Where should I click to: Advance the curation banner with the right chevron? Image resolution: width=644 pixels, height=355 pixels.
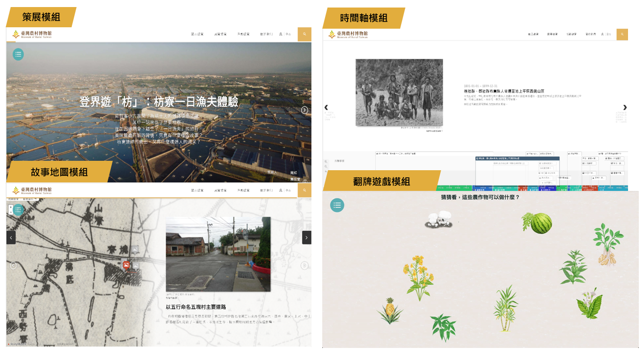(305, 110)
